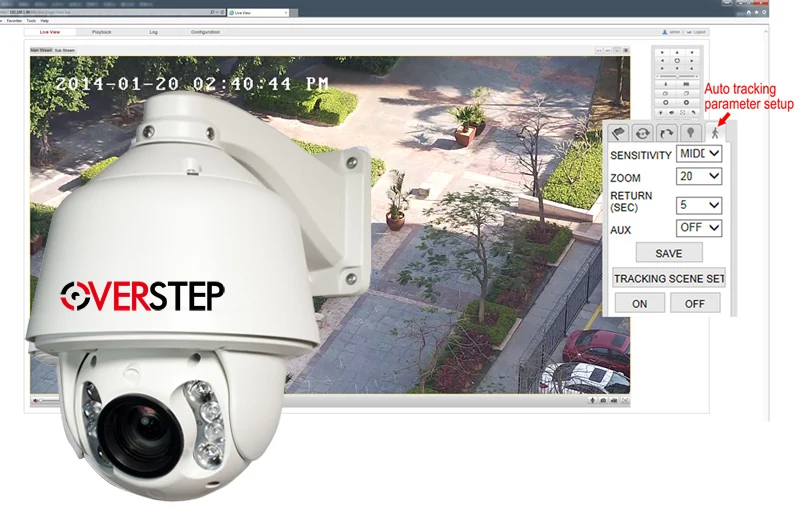Toggle two-way audio microphone icon
Viewport: 800px width, 510px height.
click(592, 400)
